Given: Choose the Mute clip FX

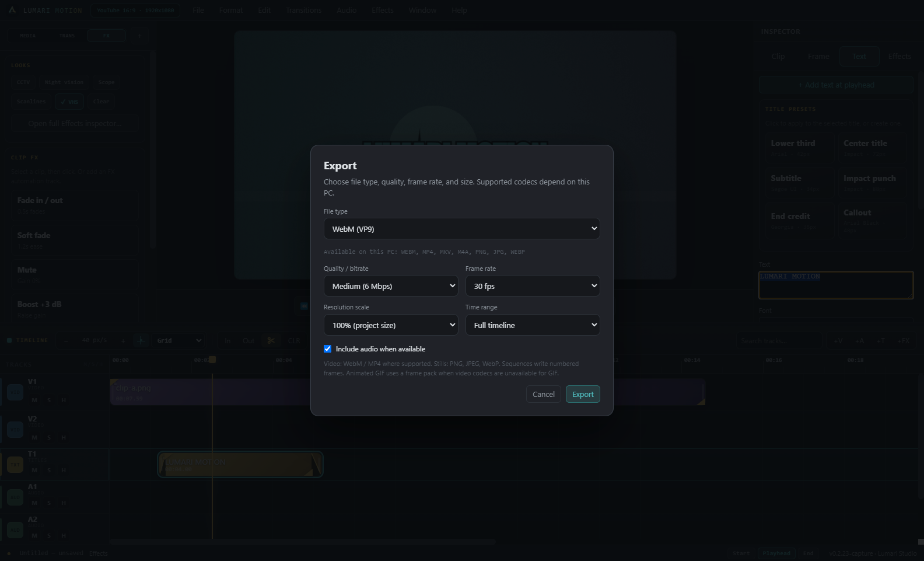Looking at the screenshot, I should (75, 274).
